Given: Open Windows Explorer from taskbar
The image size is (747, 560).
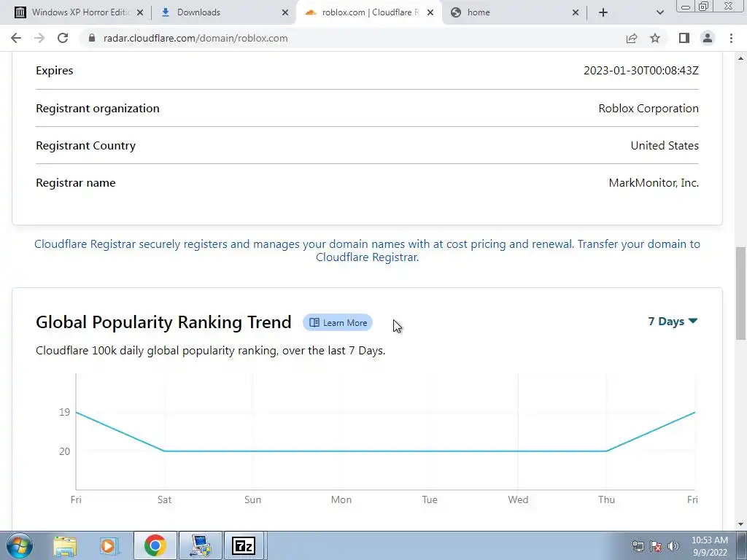Looking at the screenshot, I should 65,545.
